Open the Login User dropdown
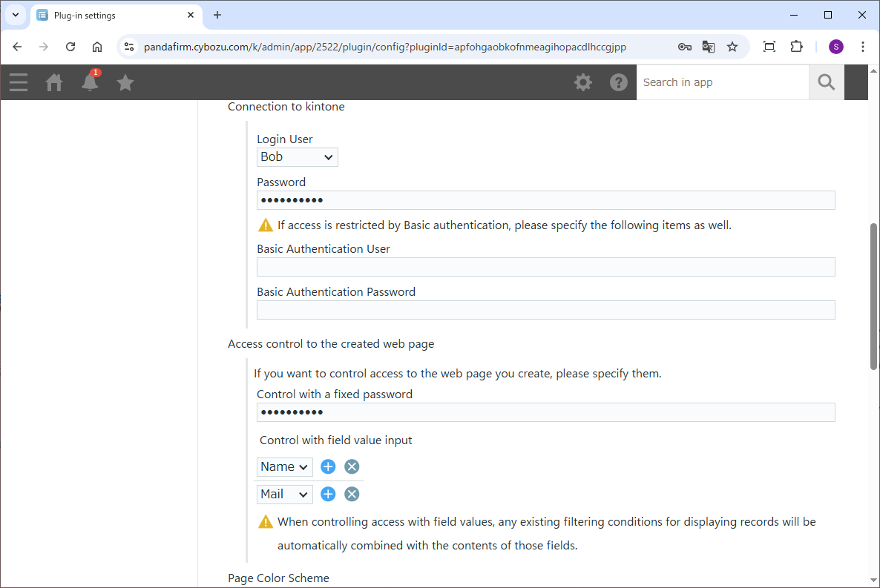Viewport: 880px width, 588px height. 297,156
